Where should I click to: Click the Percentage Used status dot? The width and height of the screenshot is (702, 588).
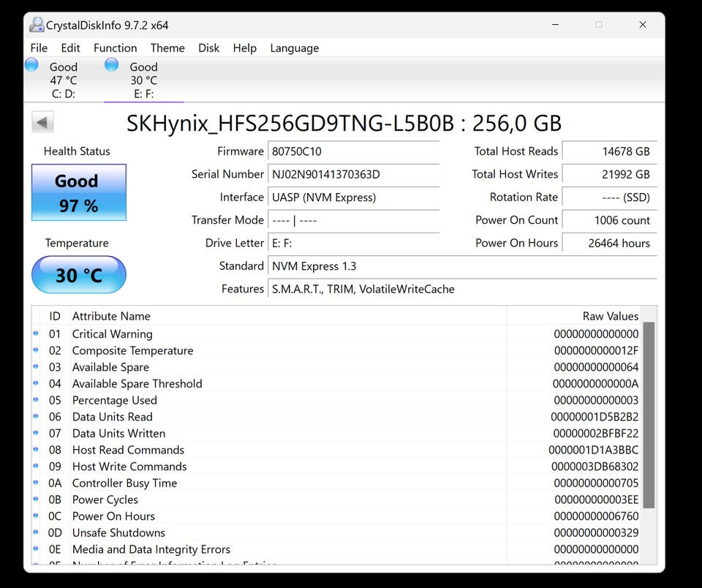coord(36,400)
